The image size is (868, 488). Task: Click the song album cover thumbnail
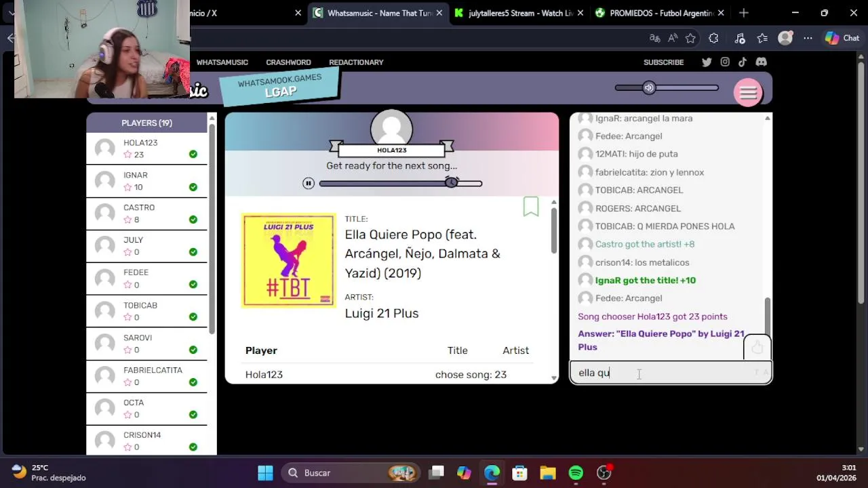tap(288, 260)
